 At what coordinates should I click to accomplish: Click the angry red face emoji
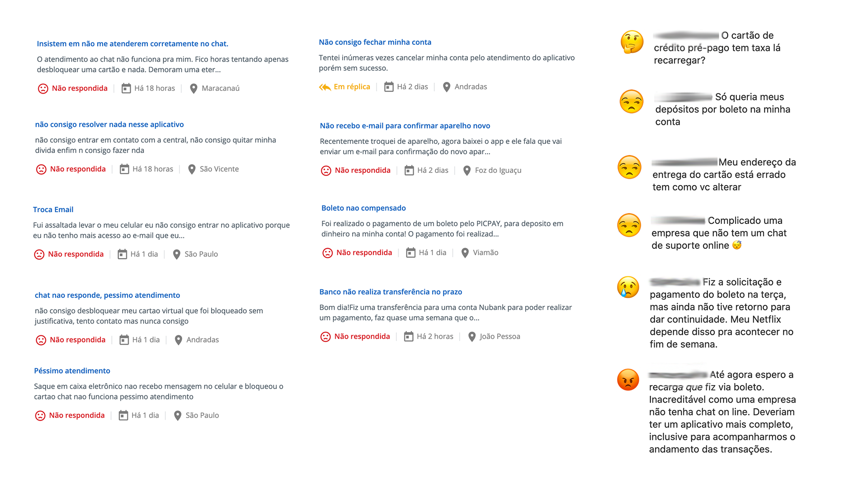click(628, 380)
